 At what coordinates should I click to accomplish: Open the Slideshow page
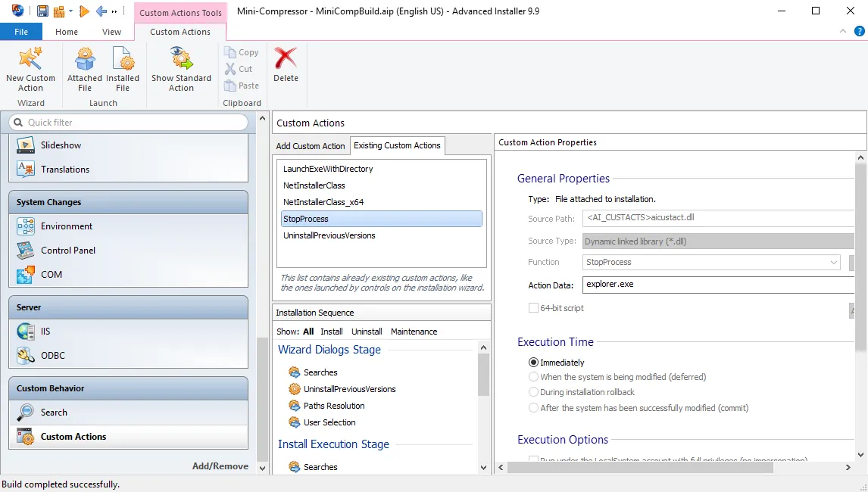point(129,145)
